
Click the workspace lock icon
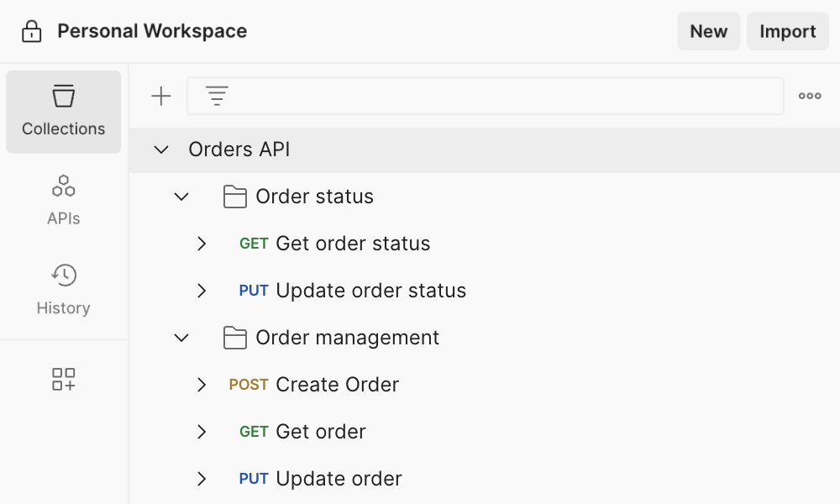tap(31, 32)
